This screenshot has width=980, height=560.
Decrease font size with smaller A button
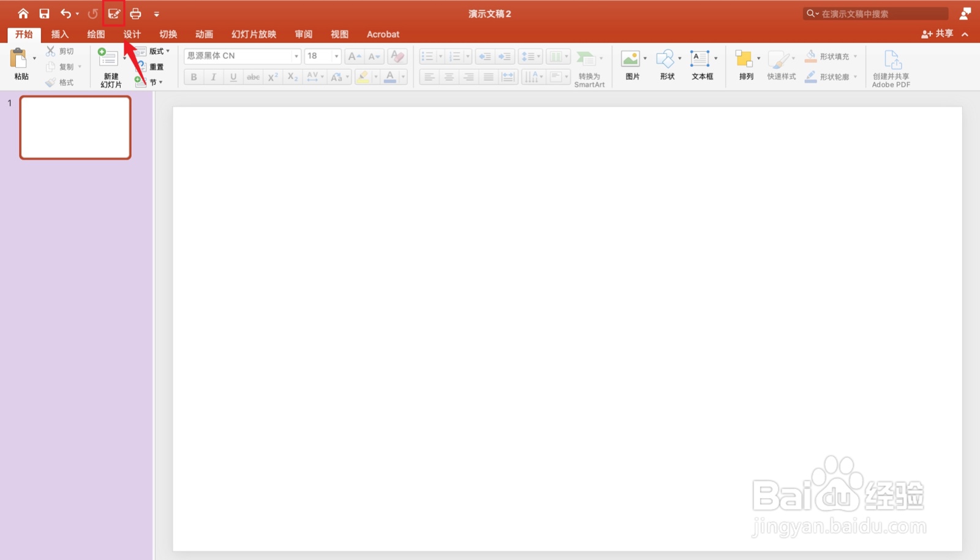tap(374, 56)
